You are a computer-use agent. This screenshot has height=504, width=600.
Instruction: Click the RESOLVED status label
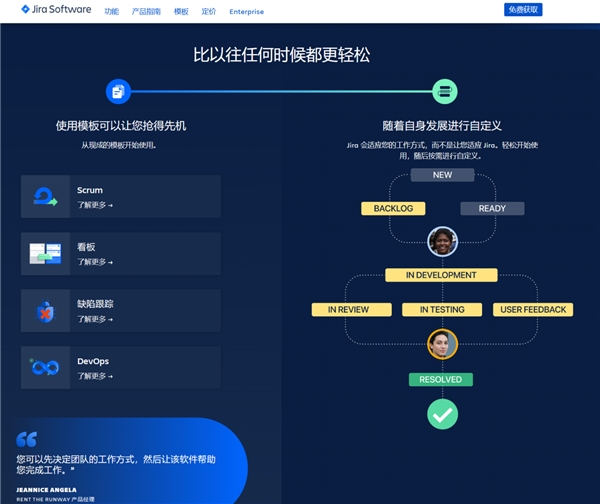click(441, 380)
